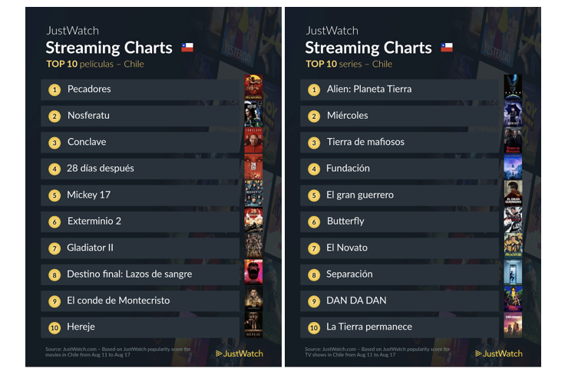Click the Chile flag in the series chart
This screenshot has height=378, width=588.
[x=447, y=48]
